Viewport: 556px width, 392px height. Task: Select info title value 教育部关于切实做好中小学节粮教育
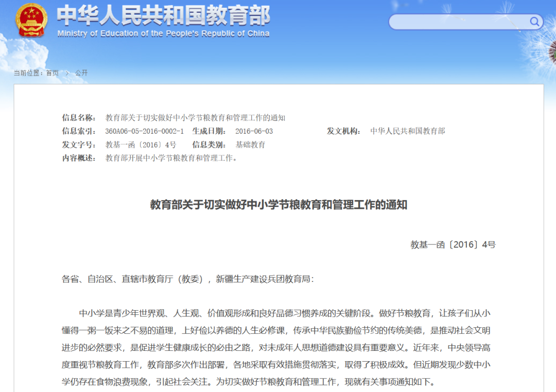point(196,118)
